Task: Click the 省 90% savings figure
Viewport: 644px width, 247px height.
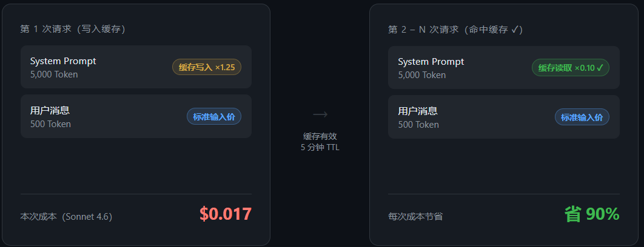Action: (592, 214)
